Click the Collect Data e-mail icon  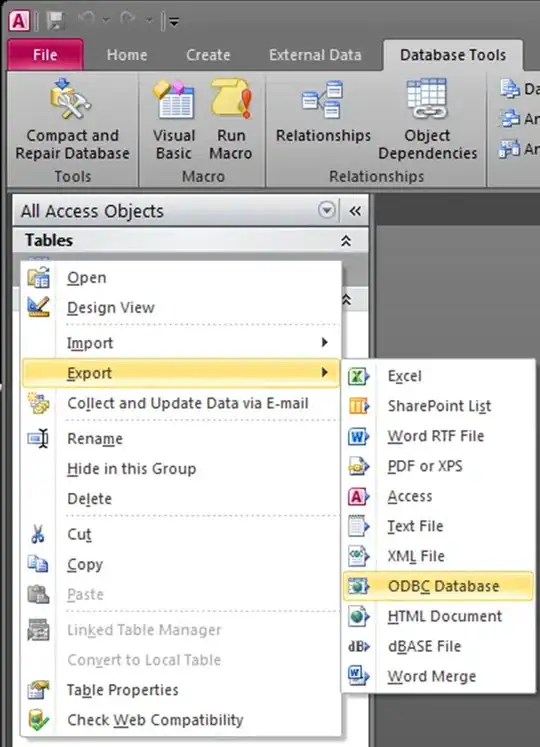pos(39,403)
